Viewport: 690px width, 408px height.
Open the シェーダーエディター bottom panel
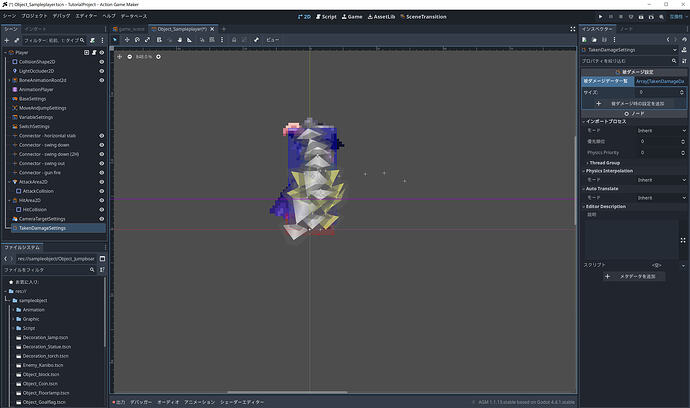click(242, 402)
